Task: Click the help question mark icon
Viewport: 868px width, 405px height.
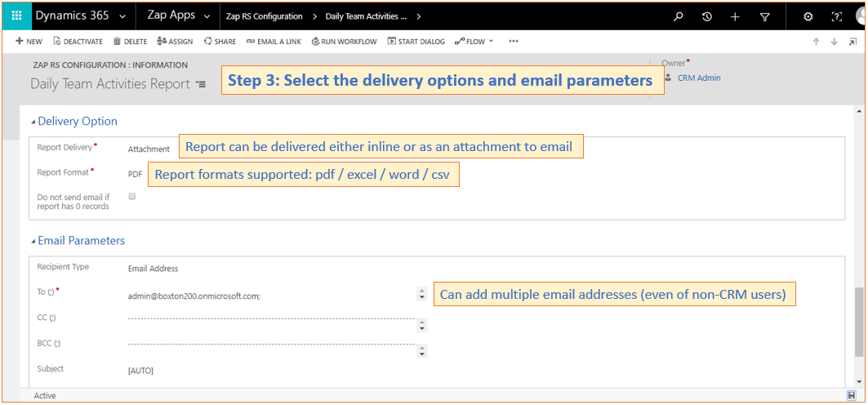Action: pyautogui.click(x=836, y=16)
